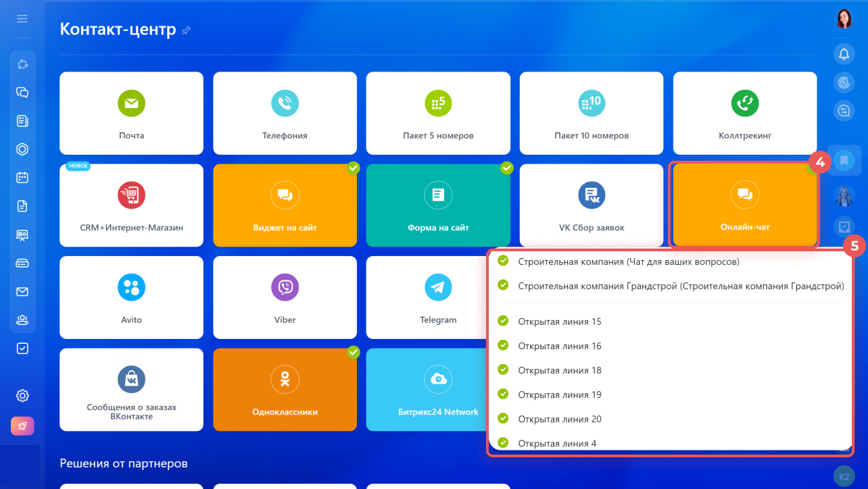Open user profile avatar at top right
The width and height of the screenshot is (868, 489).
coord(844,18)
